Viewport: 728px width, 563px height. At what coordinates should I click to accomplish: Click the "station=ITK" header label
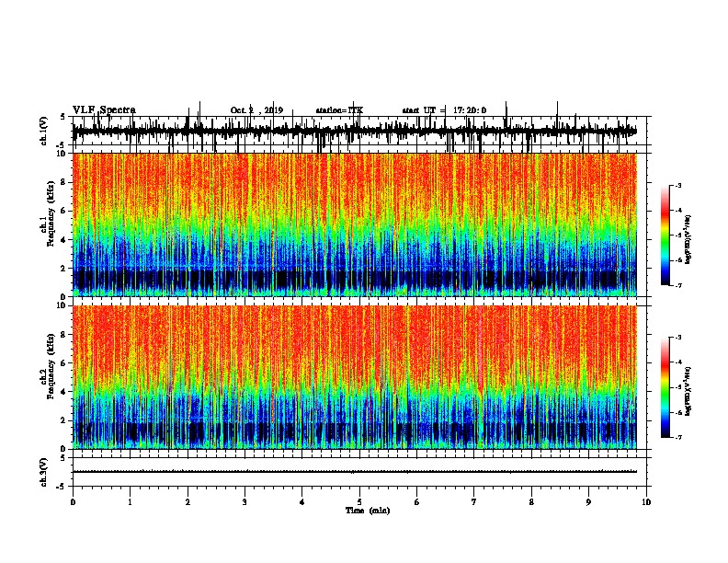click(x=339, y=110)
